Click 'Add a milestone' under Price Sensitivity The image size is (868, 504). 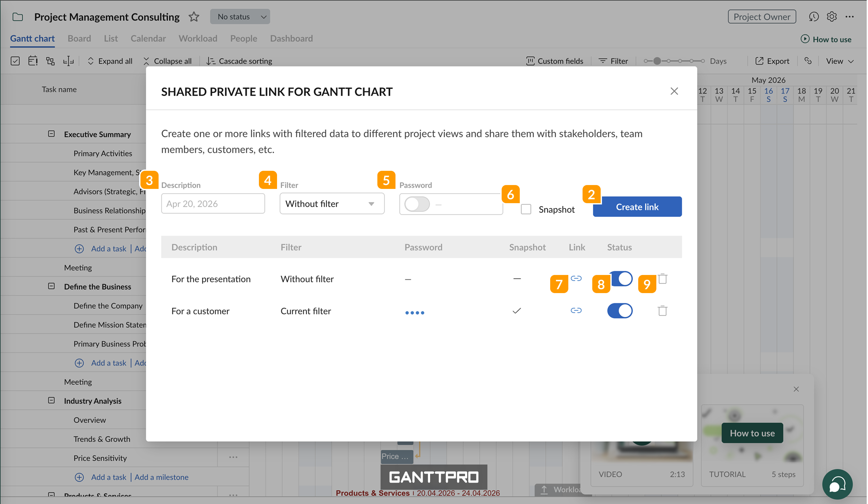tap(161, 477)
